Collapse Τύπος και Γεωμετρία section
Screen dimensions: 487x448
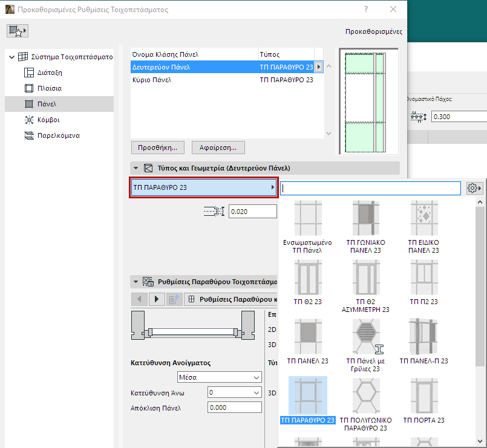click(x=136, y=168)
